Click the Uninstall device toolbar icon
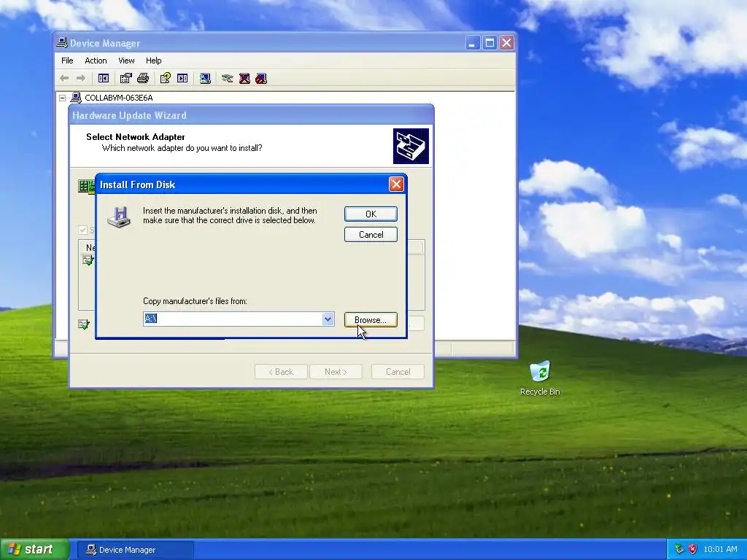This screenshot has height=560, width=747. (x=244, y=78)
